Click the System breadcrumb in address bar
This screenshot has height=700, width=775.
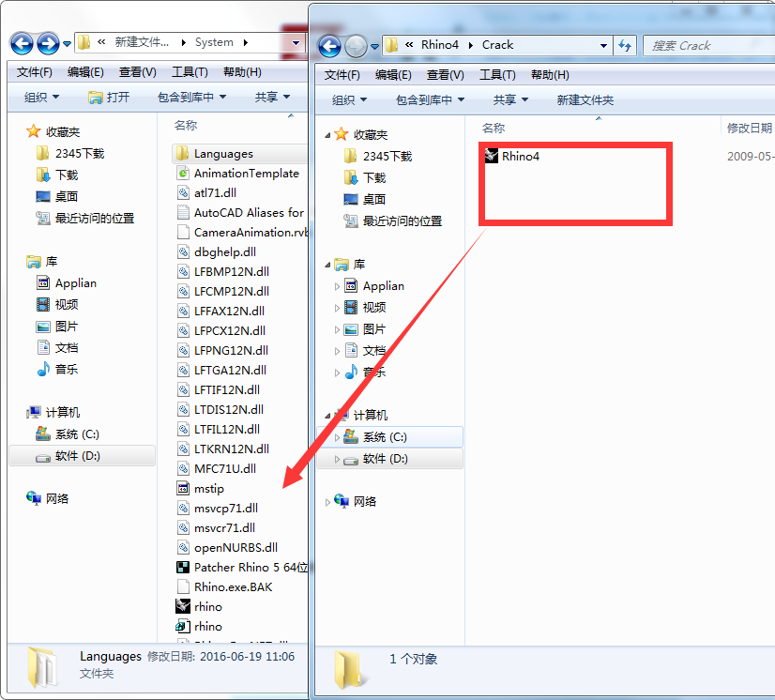pos(214,42)
